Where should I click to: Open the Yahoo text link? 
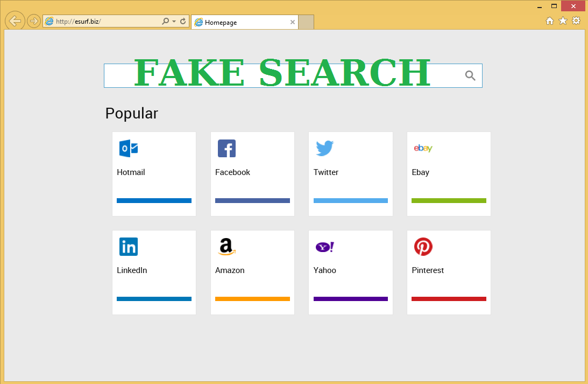pos(325,270)
